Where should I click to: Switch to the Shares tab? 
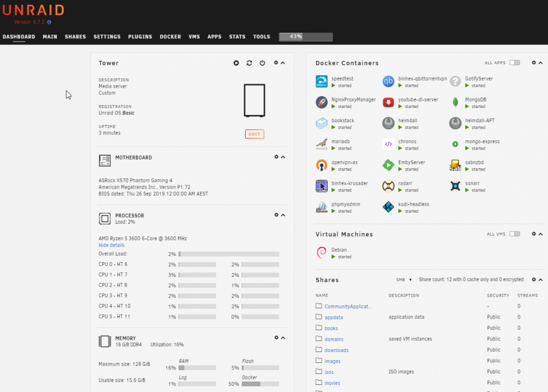coord(75,37)
